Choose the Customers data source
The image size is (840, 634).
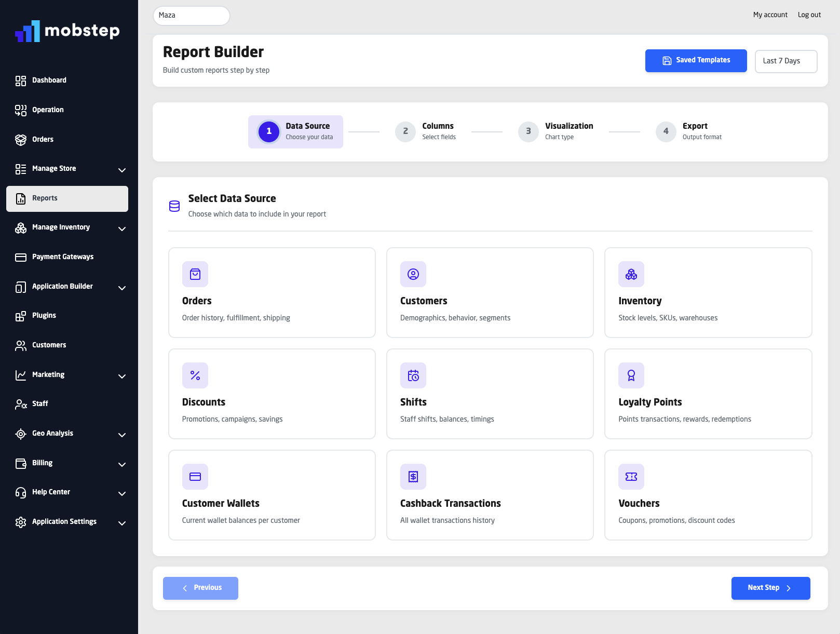490,292
